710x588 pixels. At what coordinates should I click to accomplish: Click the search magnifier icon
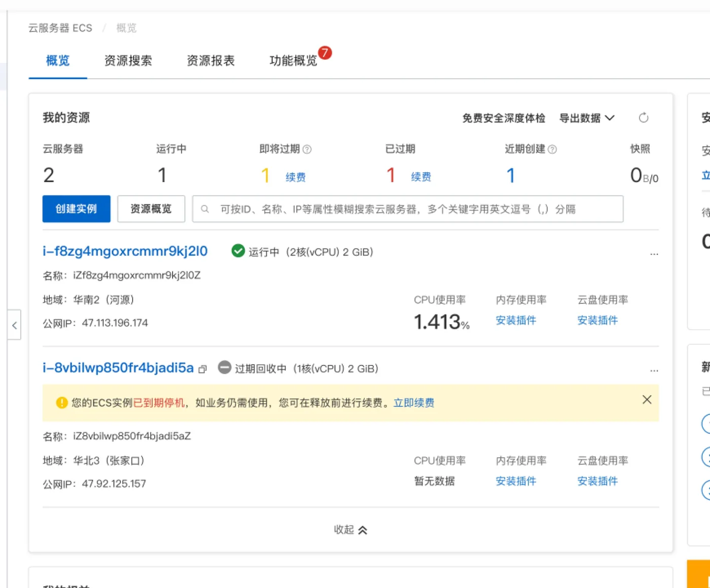tap(205, 209)
